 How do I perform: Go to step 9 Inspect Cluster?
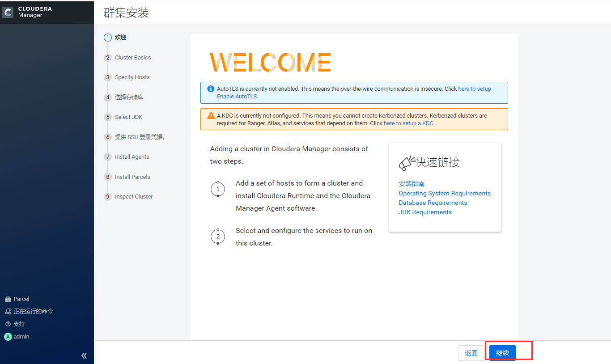pos(128,197)
